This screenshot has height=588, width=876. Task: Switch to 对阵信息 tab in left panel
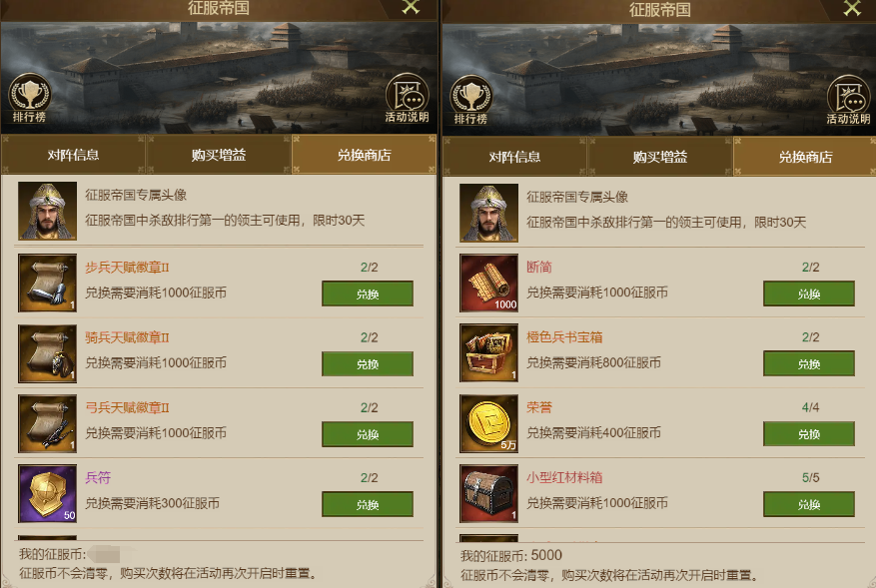[73, 155]
